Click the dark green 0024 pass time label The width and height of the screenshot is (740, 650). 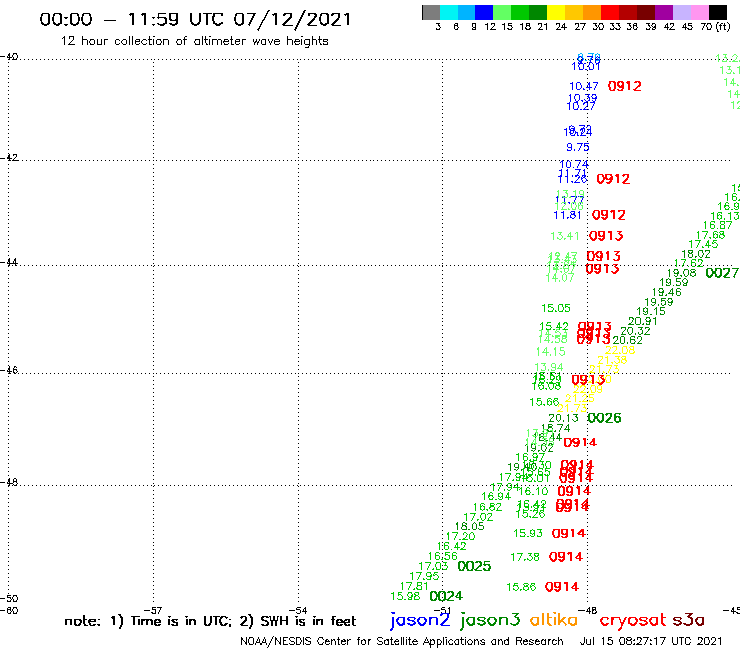[446, 596]
